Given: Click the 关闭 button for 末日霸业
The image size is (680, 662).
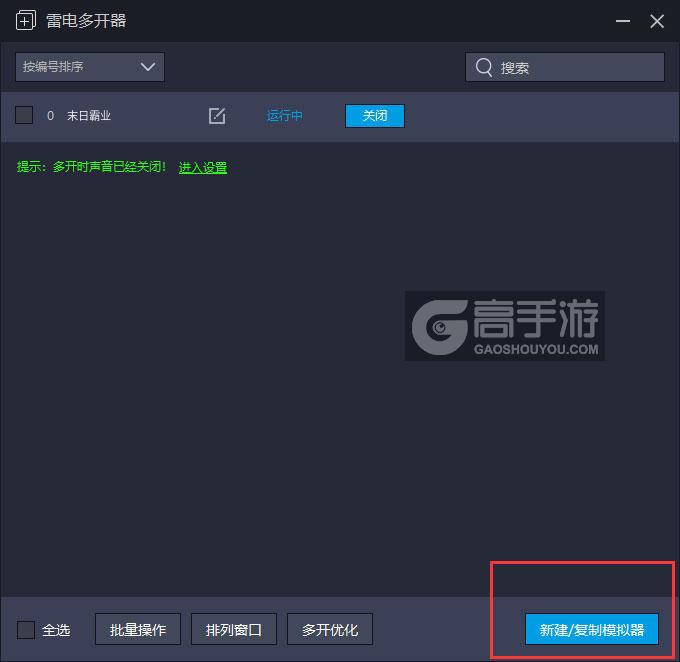Looking at the screenshot, I should click(x=375, y=116).
